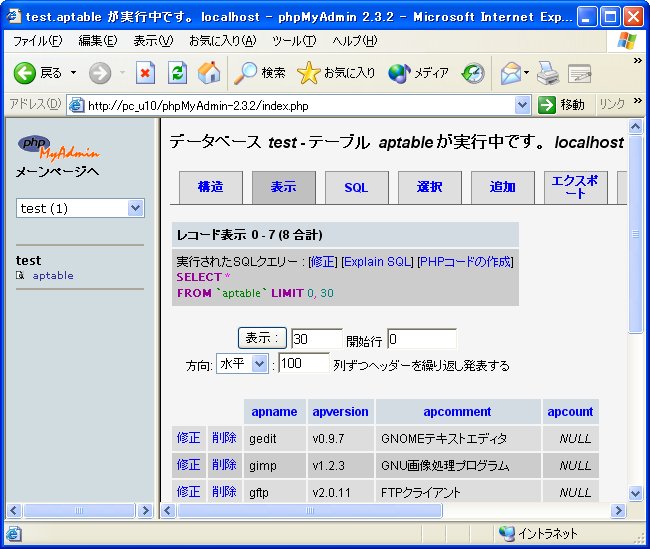Sort by apversion column header
Viewport: 650px width, 549px height.
[340, 412]
